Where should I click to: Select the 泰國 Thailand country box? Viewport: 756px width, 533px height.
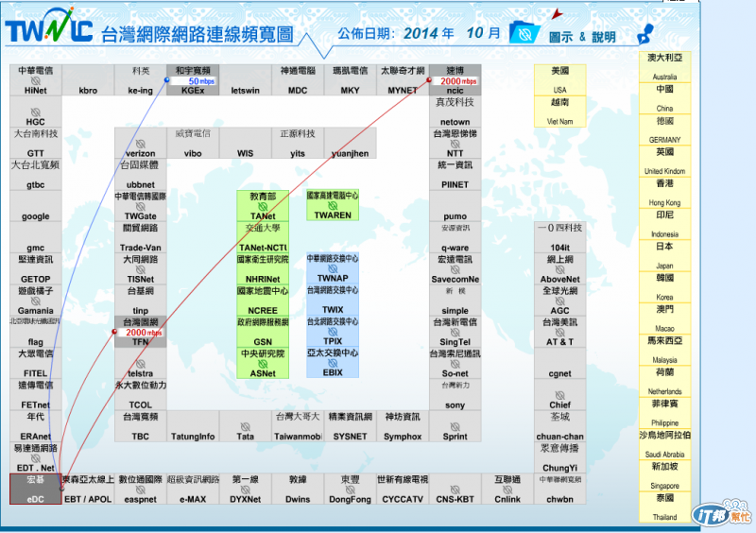[x=665, y=507]
